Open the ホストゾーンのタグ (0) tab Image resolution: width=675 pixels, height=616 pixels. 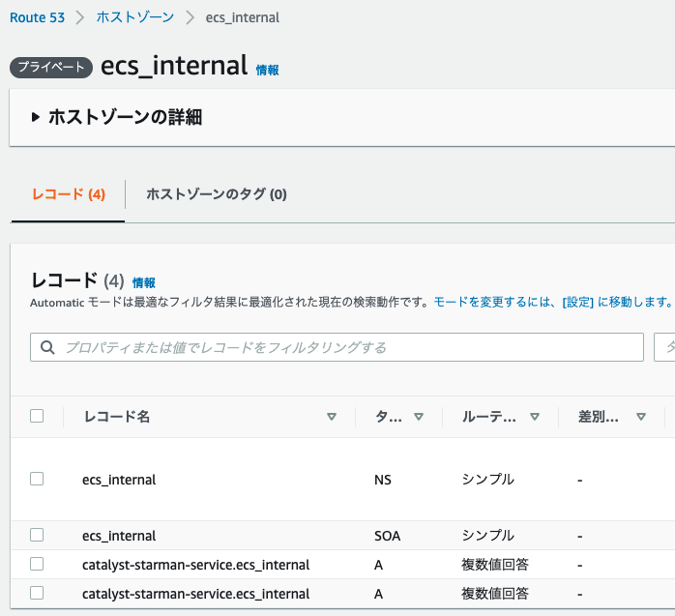pos(217,194)
